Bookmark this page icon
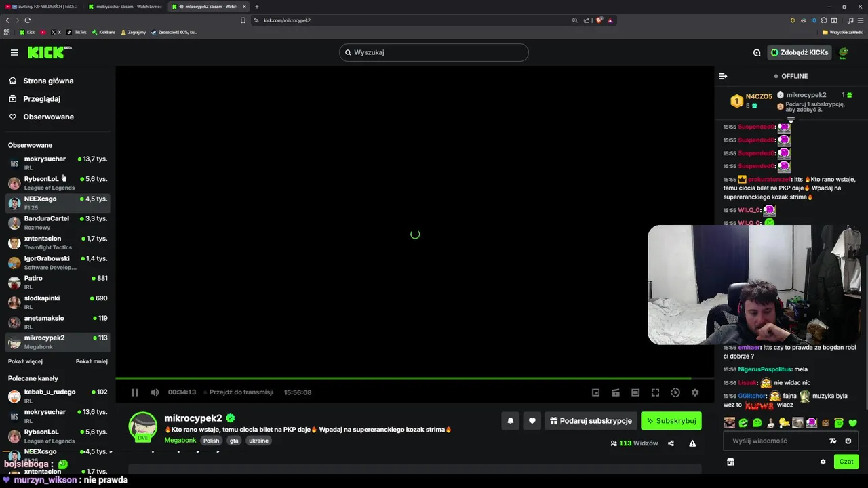The height and width of the screenshot is (488, 868). [243, 20]
